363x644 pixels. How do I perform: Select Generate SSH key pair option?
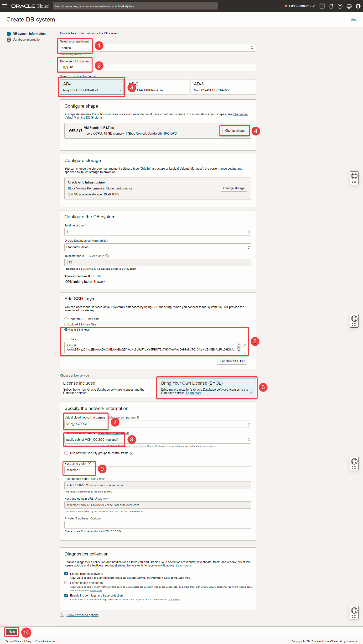click(66, 319)
